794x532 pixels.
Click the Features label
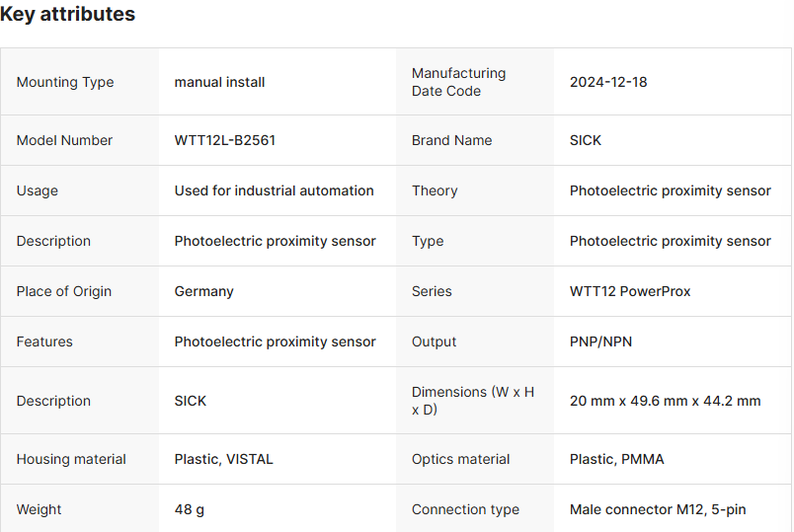(x=44, y=342)
